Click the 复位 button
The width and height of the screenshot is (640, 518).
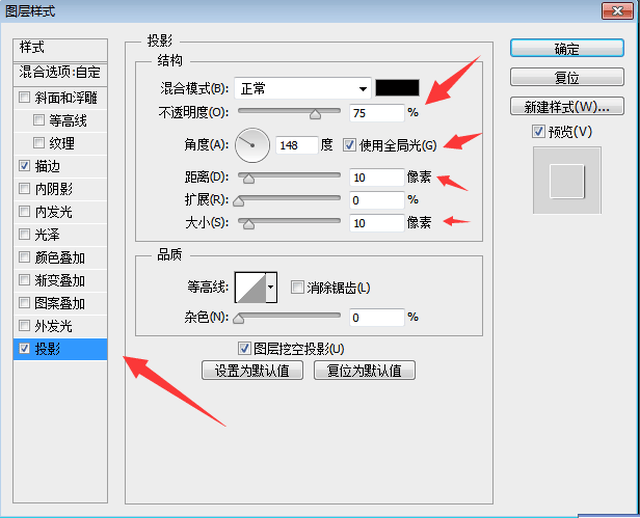(x=567, y=77)
